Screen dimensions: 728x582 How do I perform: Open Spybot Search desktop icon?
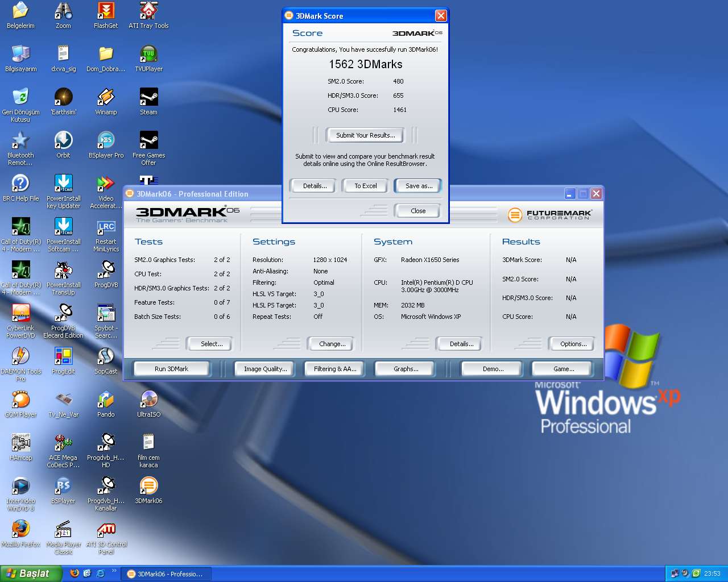tap(106, 321)
